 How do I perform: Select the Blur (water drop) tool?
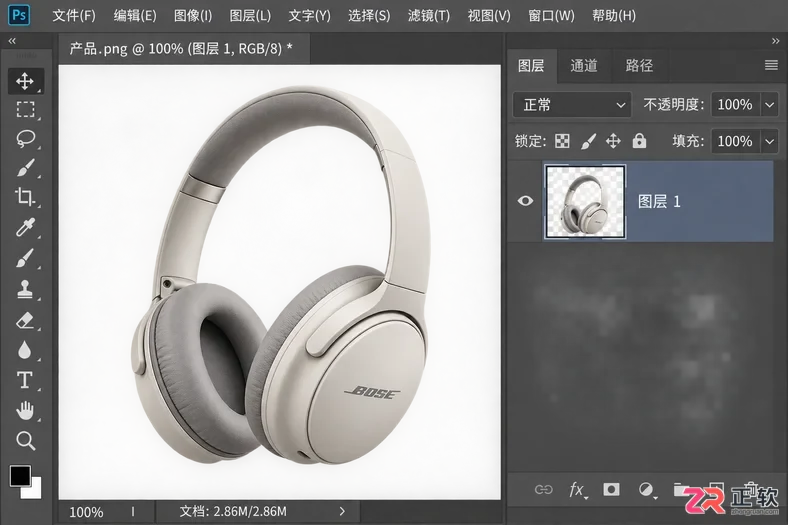[x=25, y=350]
